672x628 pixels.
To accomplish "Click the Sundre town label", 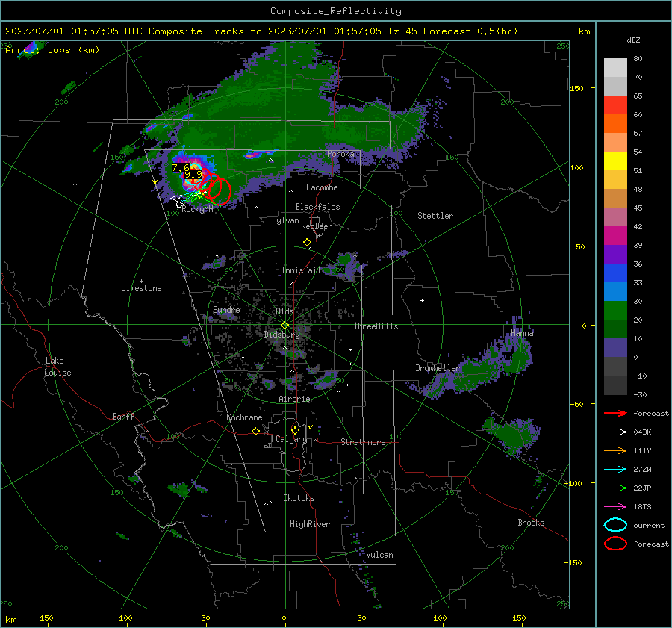I will 226,309.
